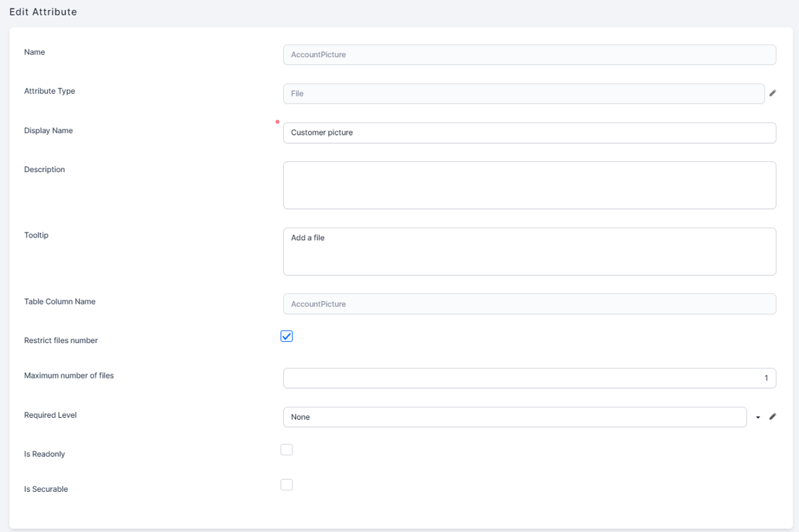The image size is (799, 532).
Task: Enable the Is Readonly checkbox
Action: point(287,450)
